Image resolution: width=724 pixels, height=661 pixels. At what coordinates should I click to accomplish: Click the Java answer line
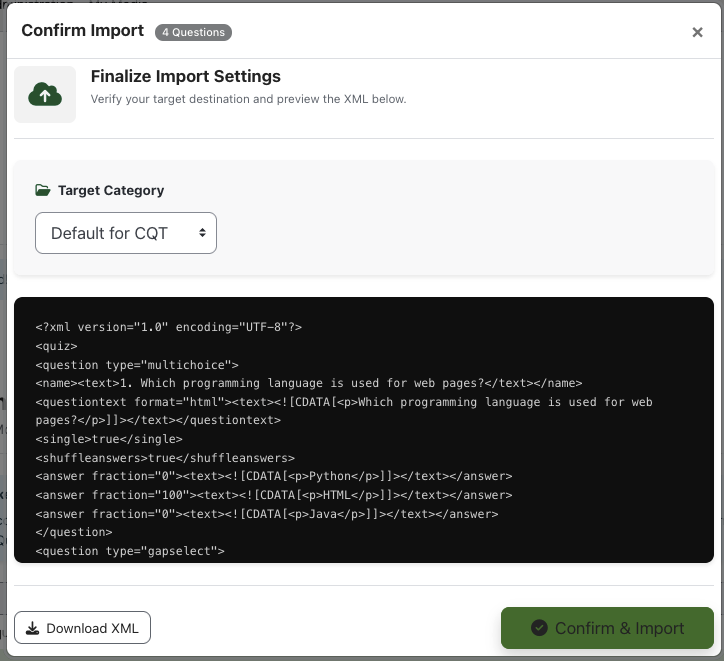point(267,514)
